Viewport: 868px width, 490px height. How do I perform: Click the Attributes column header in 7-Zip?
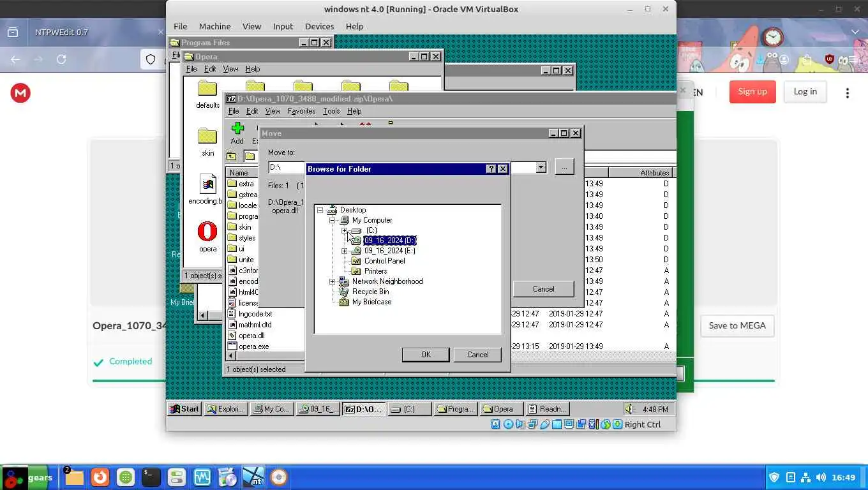click(641, 173)
